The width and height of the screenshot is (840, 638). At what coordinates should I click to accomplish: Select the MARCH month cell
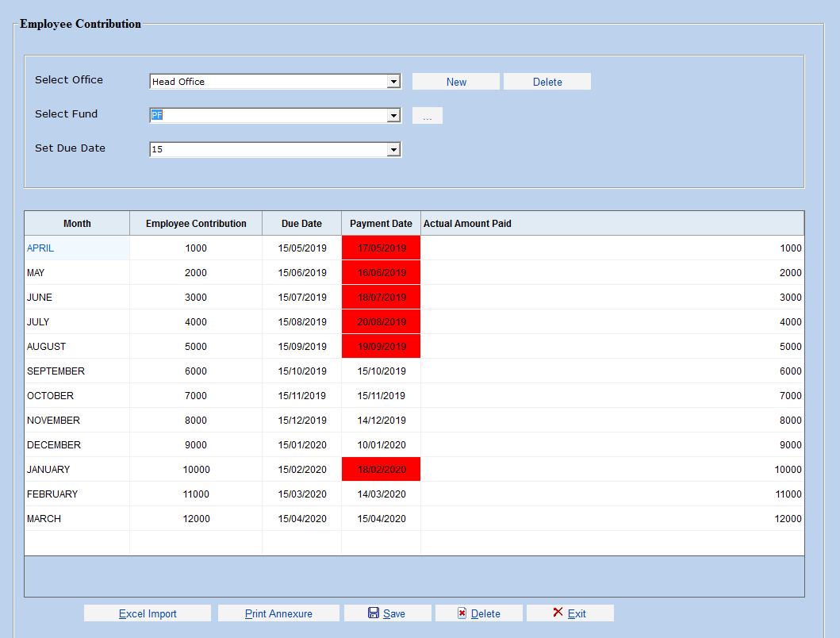click(77, 520)
